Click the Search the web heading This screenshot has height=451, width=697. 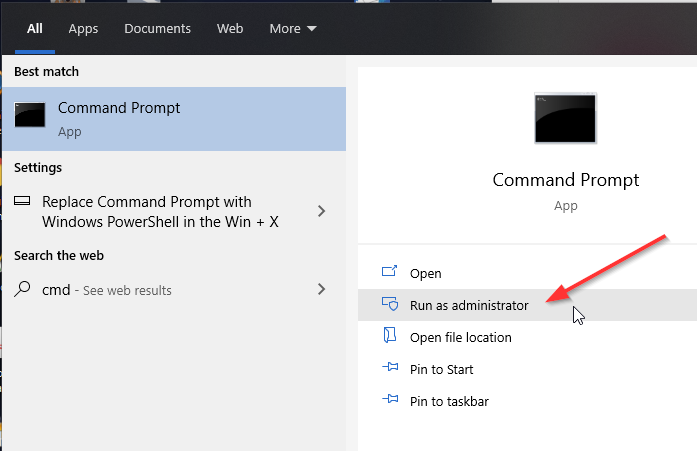point(59,255)
